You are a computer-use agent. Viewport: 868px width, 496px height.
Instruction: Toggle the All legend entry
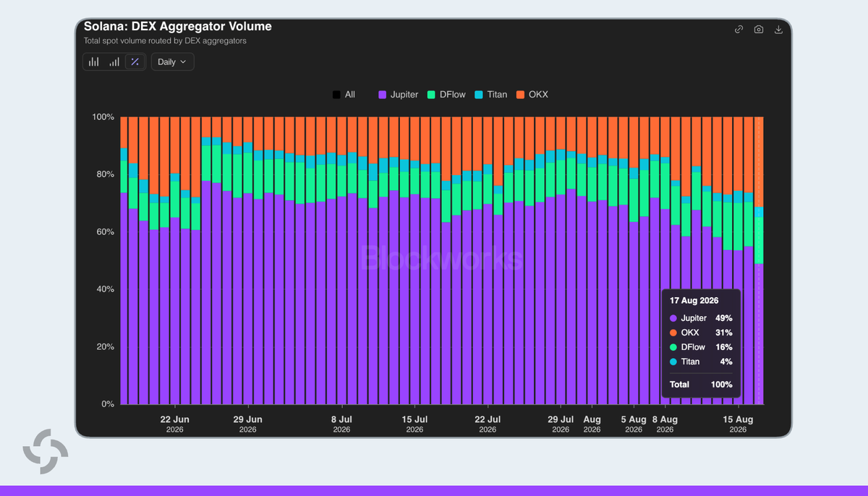(x=344, y=95)
